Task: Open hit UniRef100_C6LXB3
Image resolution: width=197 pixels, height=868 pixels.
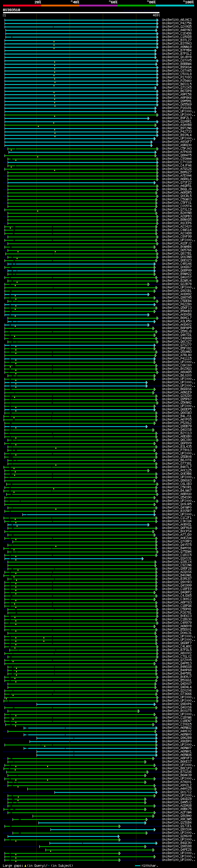Action: pos(177,484)
